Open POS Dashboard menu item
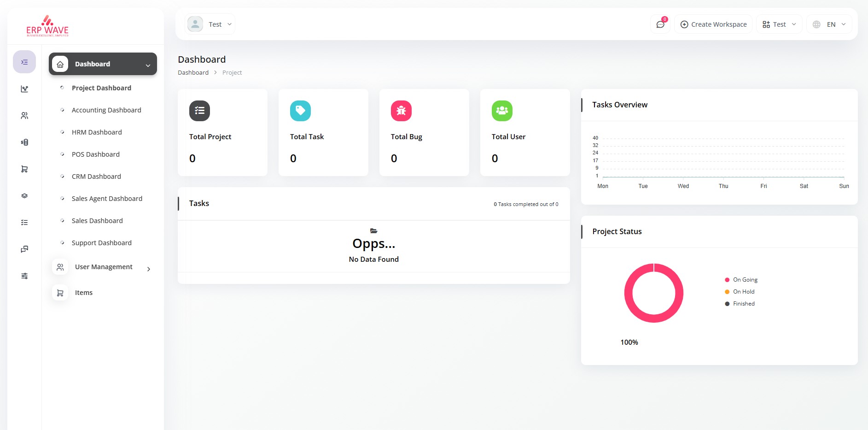 click(96, 154)
